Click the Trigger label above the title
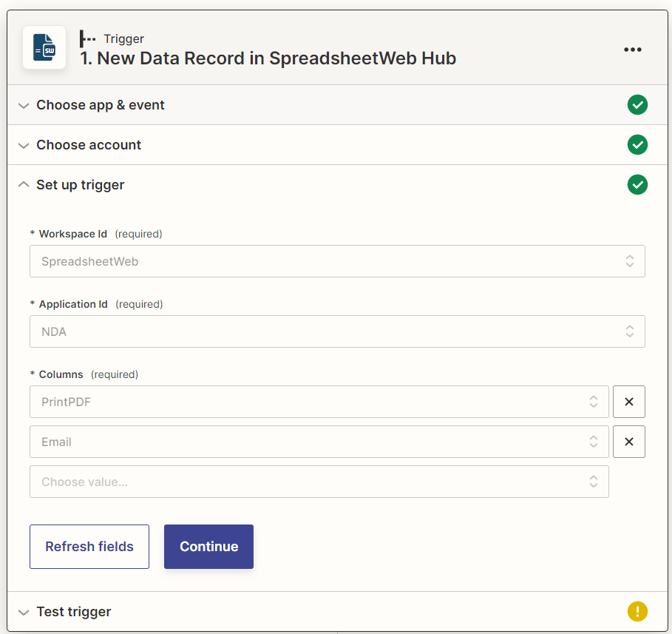Viewport: 672px width, 634px height. click(x=124, y=39)
